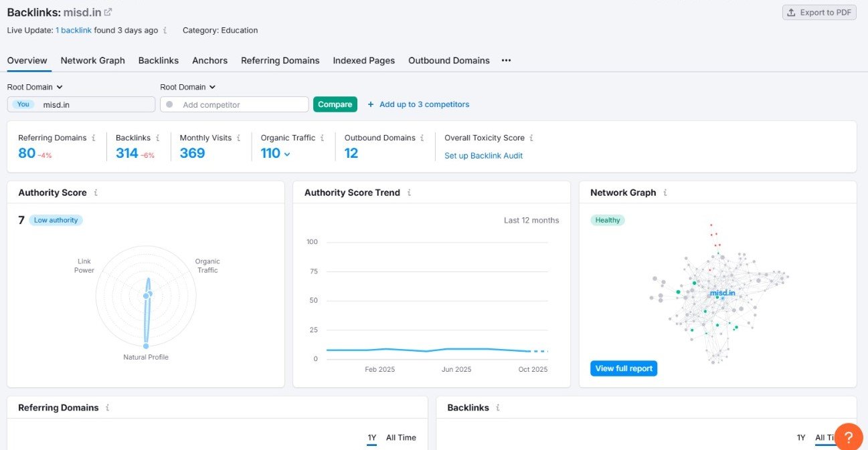Open the Referring Domains tab
Image resolution: width=868 pixels, height=450 pixels.
280,60
